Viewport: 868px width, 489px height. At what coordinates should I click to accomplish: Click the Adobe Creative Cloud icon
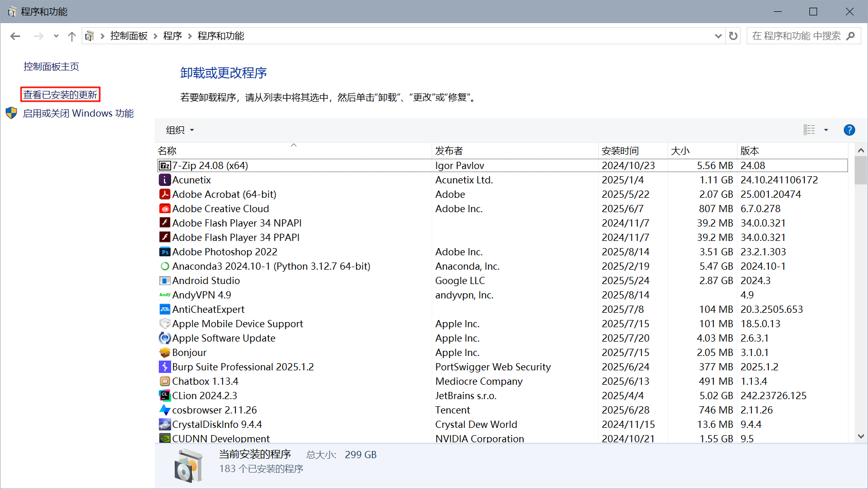164,209
